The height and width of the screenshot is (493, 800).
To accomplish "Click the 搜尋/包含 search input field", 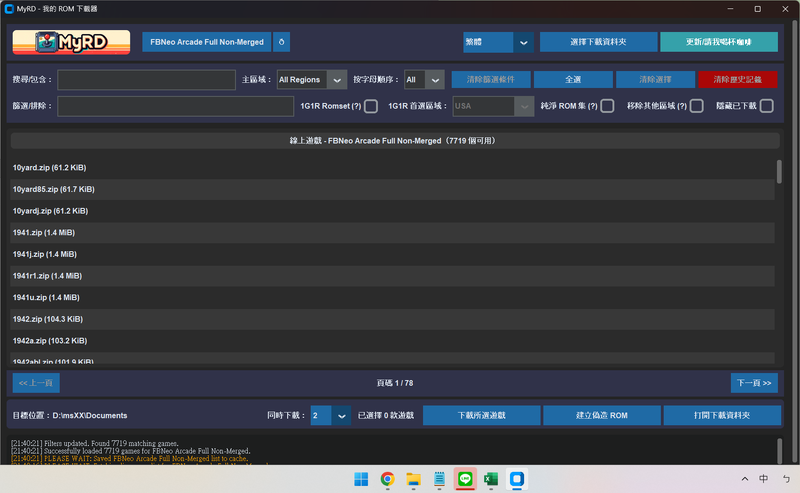I will click(146, 80).
